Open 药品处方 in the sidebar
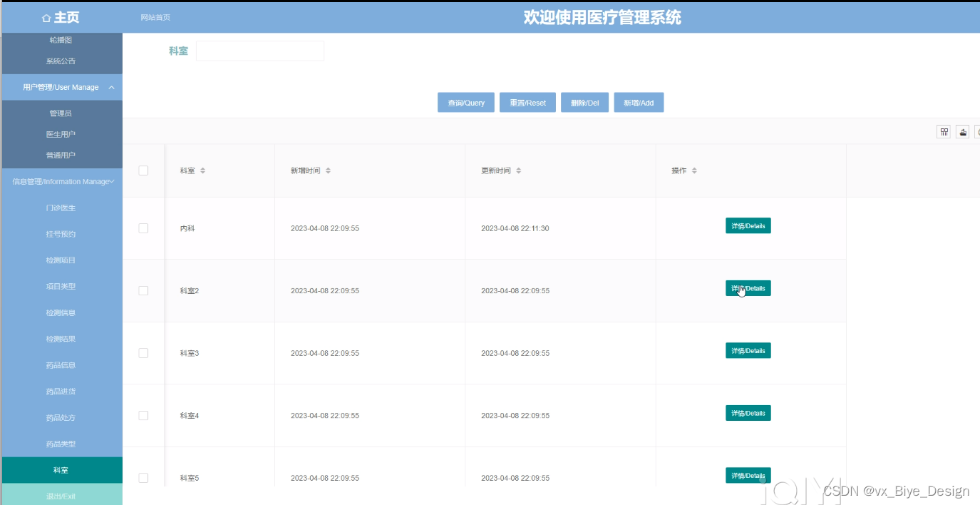 tap(61, 417)
